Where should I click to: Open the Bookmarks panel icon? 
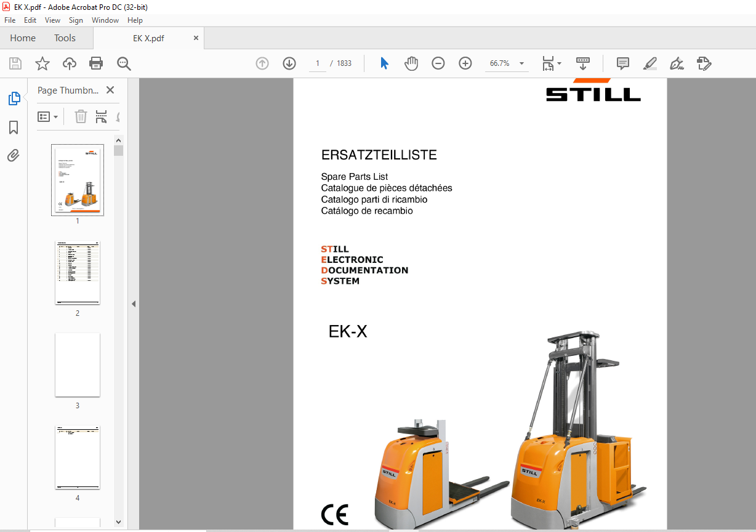pos(14,127)
